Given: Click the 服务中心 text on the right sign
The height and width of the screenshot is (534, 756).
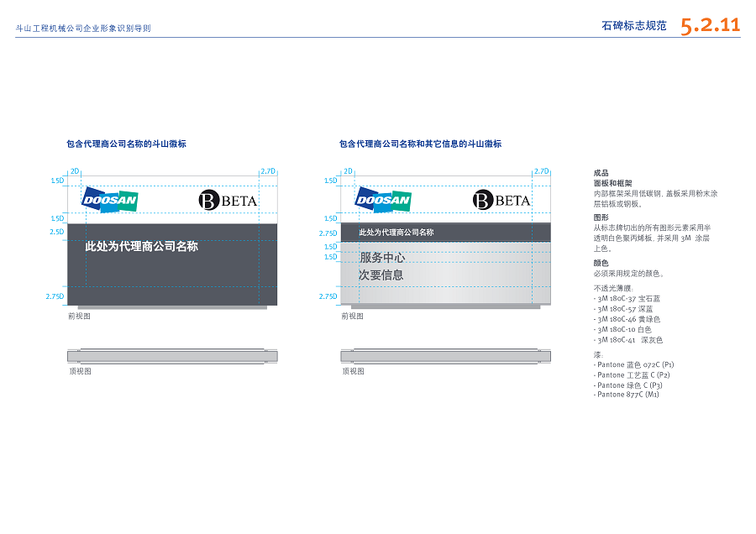Looking at the screenshot, I should 382,258.
